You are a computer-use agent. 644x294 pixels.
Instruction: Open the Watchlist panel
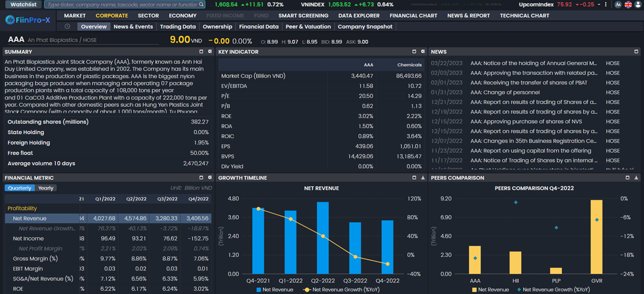(23, 4)
